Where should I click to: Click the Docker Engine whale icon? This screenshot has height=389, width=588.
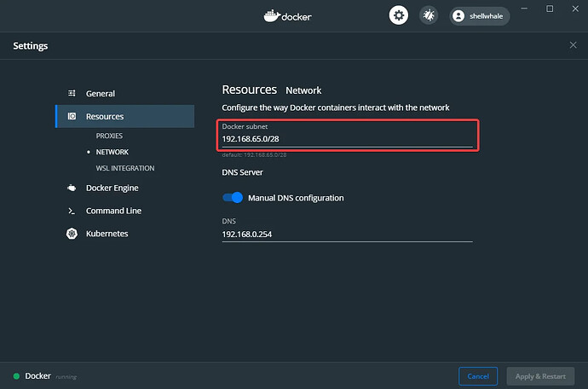pos(72,188)
